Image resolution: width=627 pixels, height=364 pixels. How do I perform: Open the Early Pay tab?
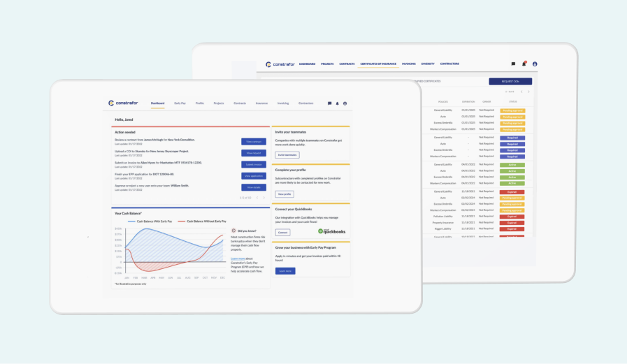180,103
